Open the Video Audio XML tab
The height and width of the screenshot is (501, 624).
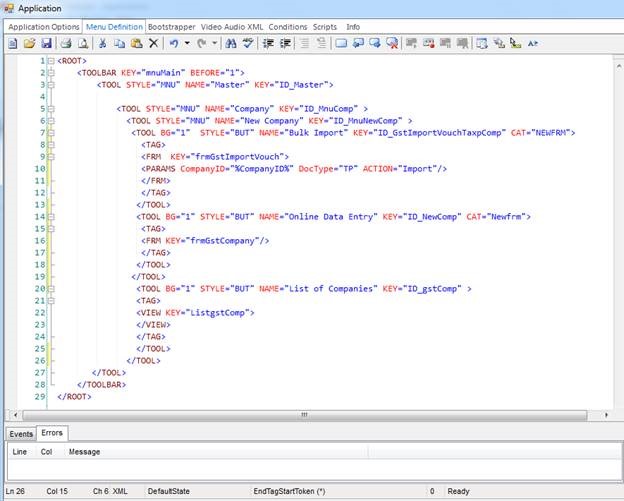(x=232, y=27)
